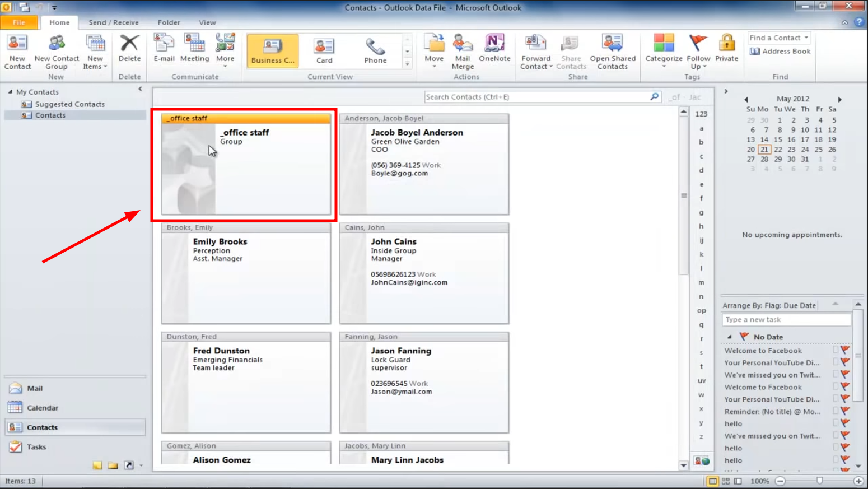The image size is (868, 489).
Task: Click in the Search Contacts field
Action: (532, 96)
